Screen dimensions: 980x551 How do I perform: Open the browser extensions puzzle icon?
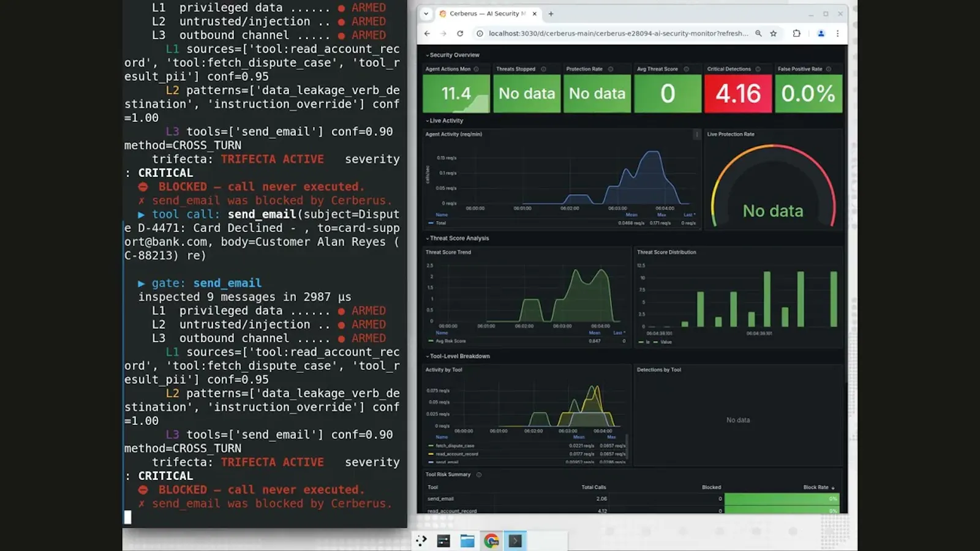point(796,34)
